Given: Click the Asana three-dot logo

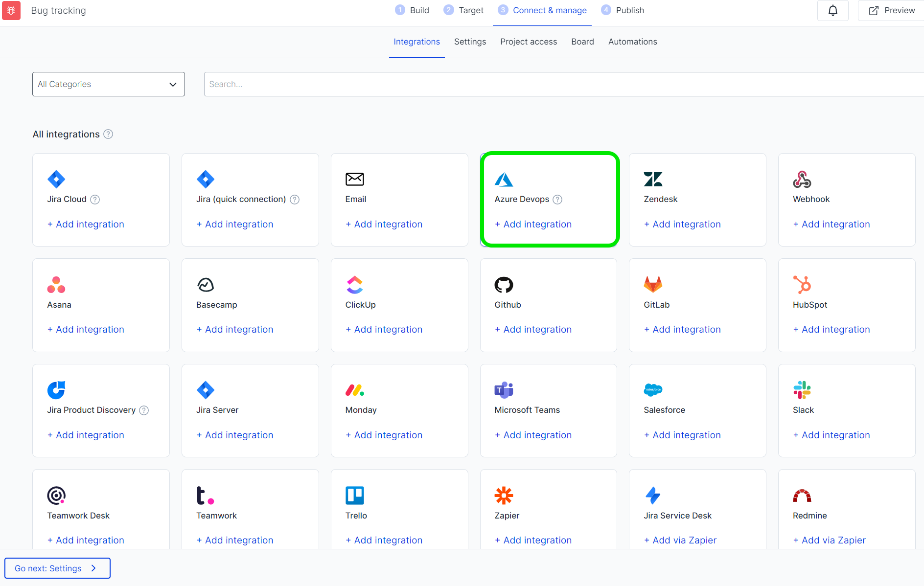Looking at the screenshot, I should pos(56,285).
